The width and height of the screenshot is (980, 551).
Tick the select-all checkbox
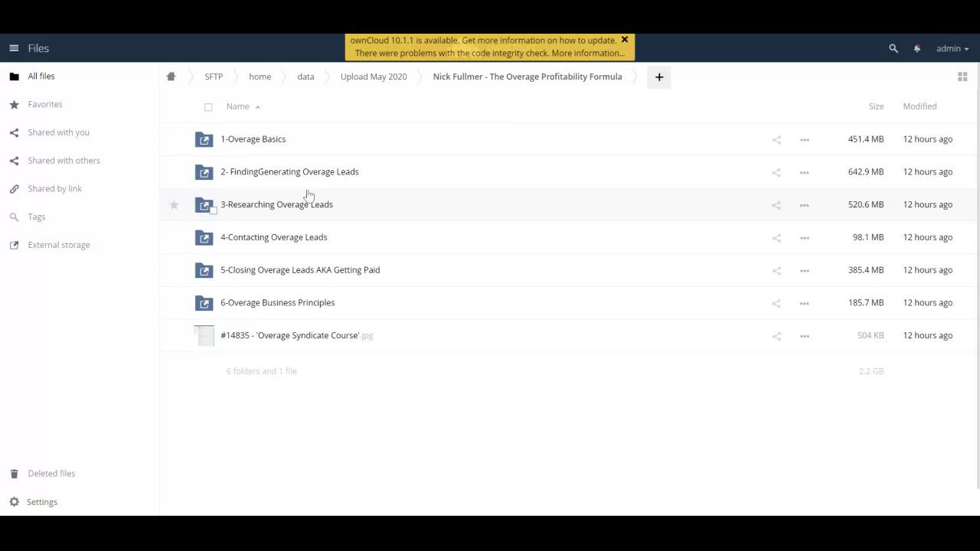click(x=208, y=107)
